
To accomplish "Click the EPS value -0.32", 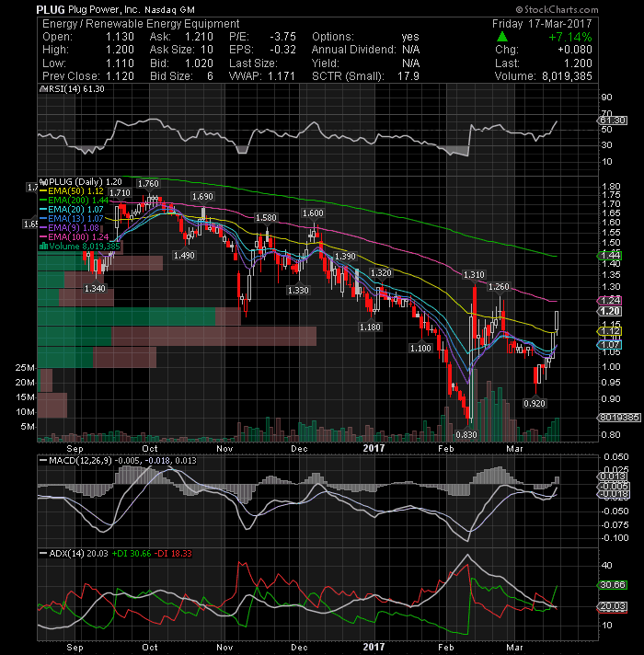I will (282, 50).
